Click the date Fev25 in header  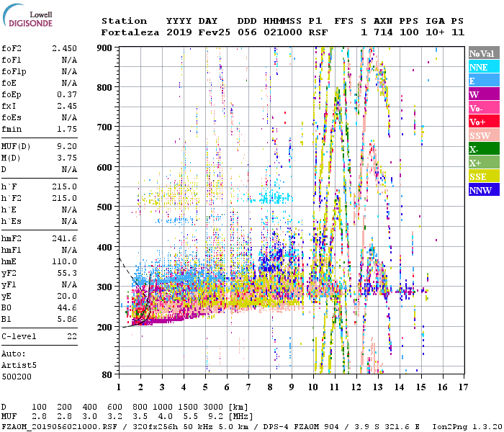tap(215, 32)
